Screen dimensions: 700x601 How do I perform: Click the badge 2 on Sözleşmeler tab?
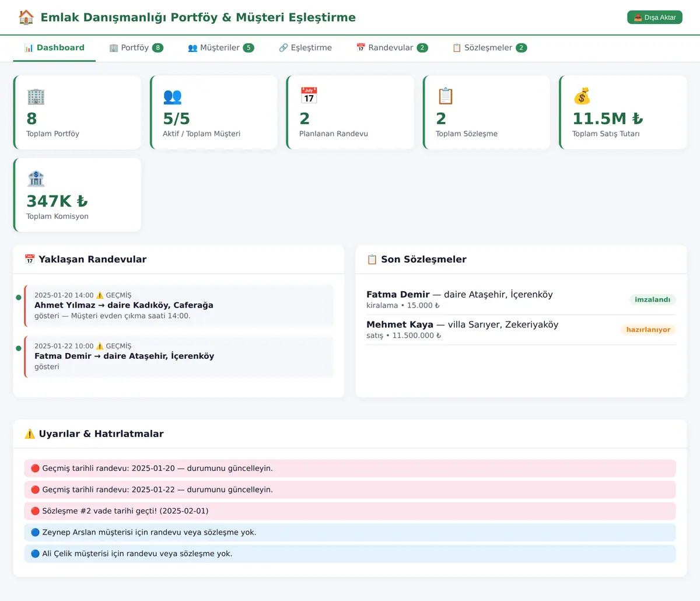(521, 48)
